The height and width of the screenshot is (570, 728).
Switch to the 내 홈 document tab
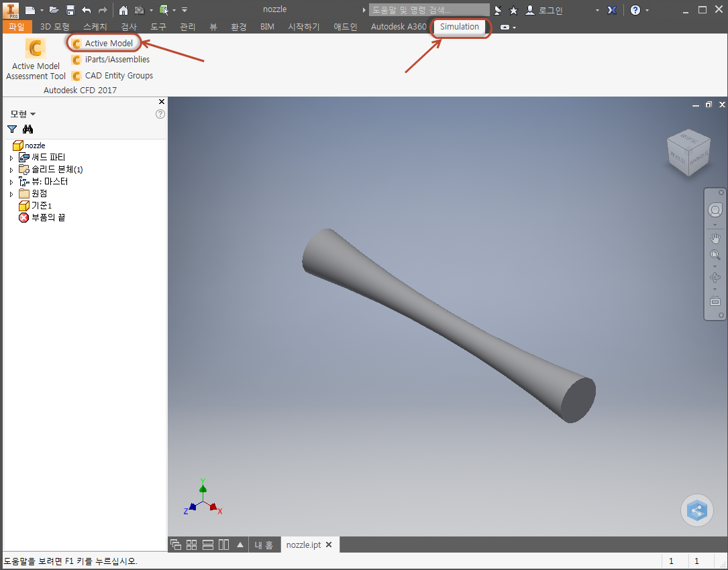264,545
